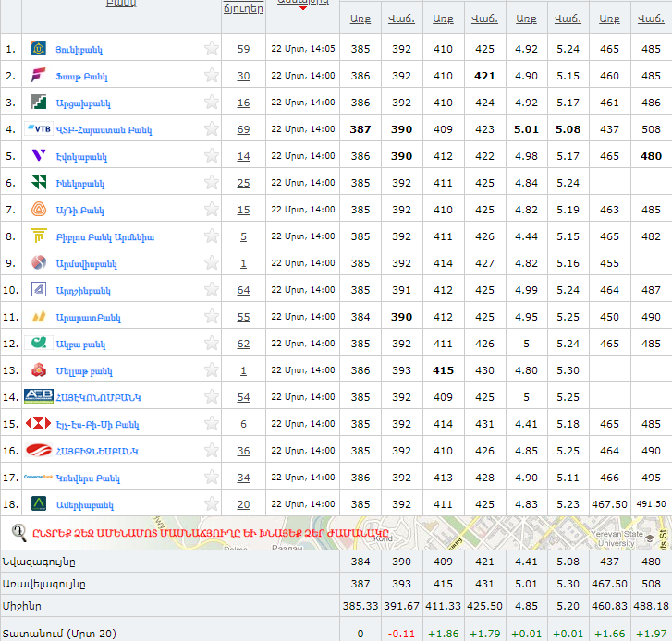Click the AraratBank logo in row 11
672x641 pixels.
click(39, 317)
